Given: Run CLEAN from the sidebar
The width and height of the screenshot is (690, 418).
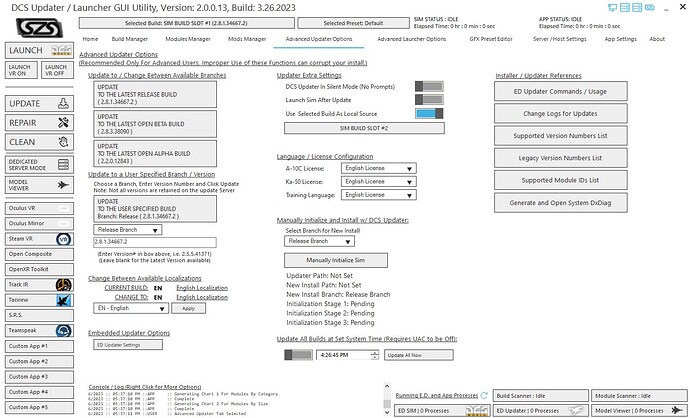Looking at the screenshot, I should pos(39,142).
